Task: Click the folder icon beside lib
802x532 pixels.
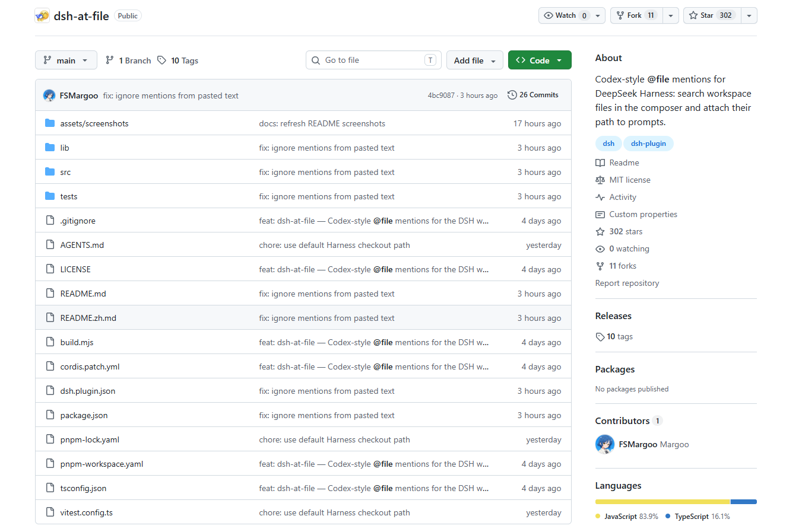Action: (50, 148)
